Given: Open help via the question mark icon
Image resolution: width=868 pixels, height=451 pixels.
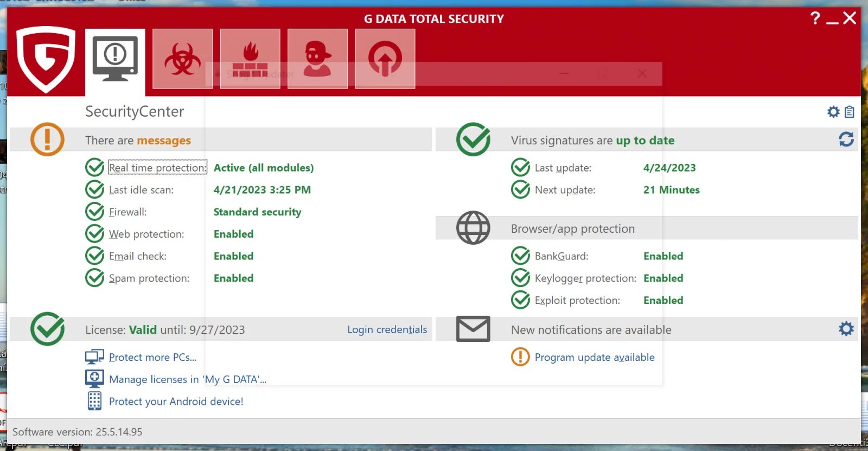Looking at the screenshot, I should pyautogui.click(x=815, y=18).
